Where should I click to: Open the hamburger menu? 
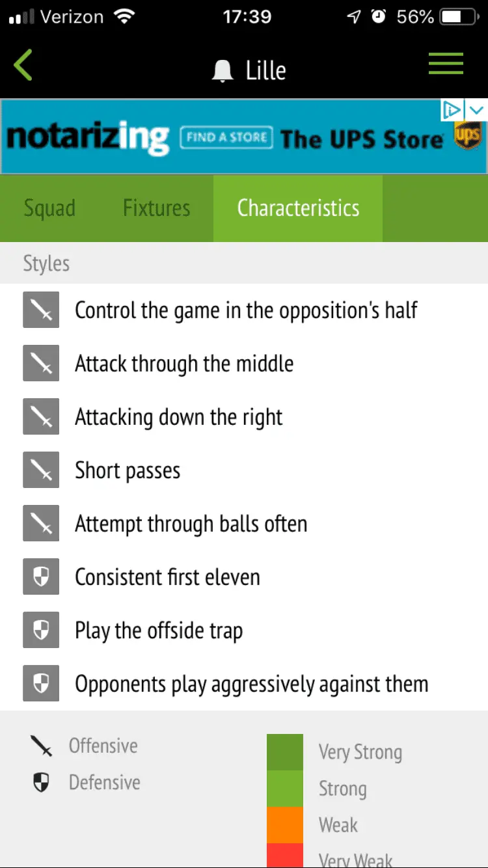[x=446, y=64]
